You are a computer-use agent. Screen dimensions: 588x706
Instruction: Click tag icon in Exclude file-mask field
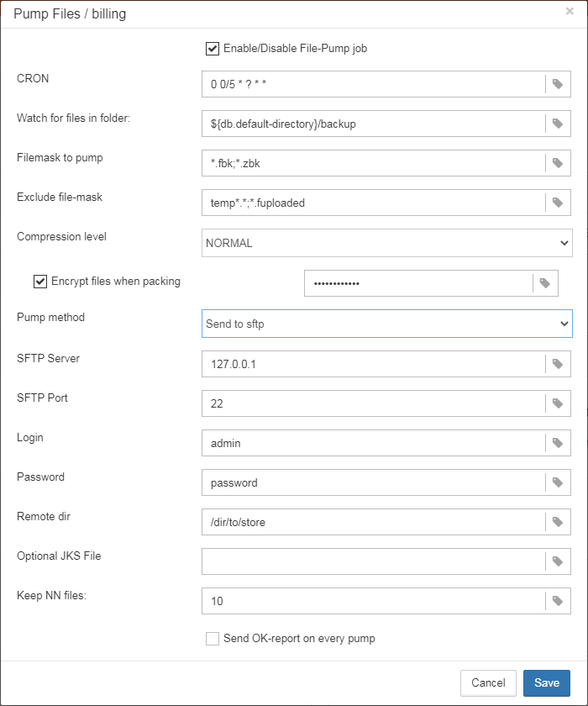click(558, 203)
